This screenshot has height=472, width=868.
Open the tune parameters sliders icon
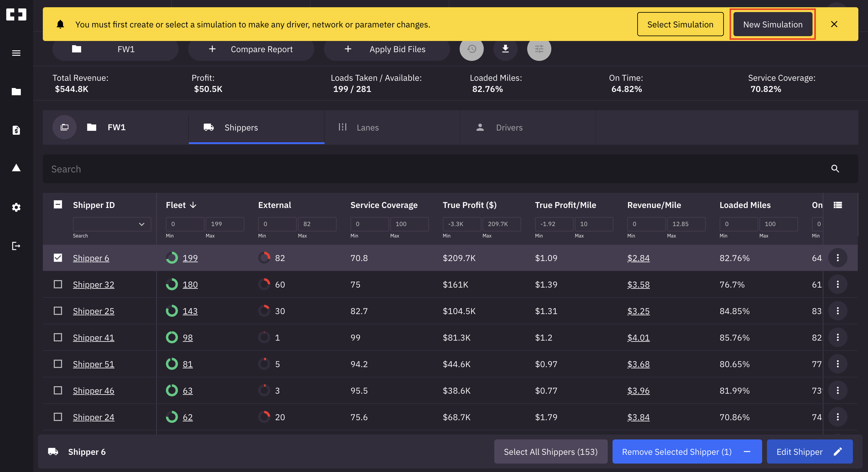[539, 49]
